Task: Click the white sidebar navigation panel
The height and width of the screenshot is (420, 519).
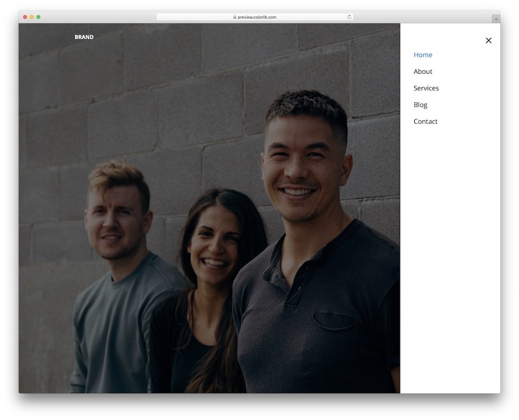Action: [450, 216]
